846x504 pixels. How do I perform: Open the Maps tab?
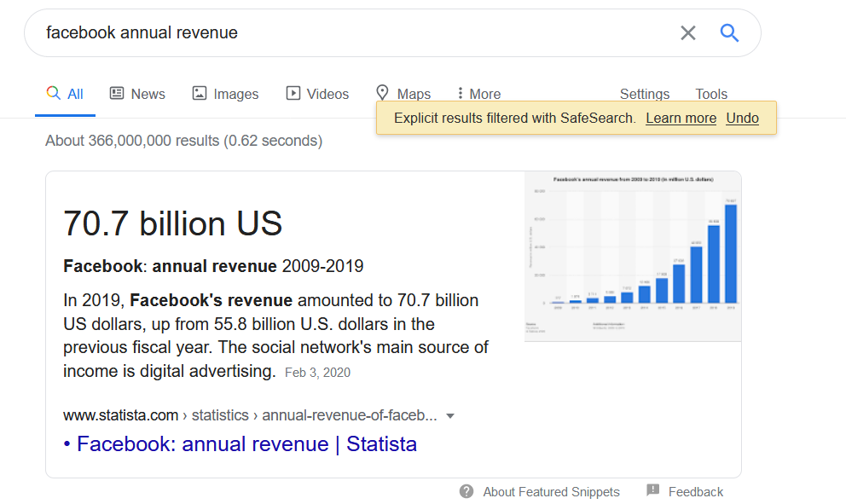(403, 94)
